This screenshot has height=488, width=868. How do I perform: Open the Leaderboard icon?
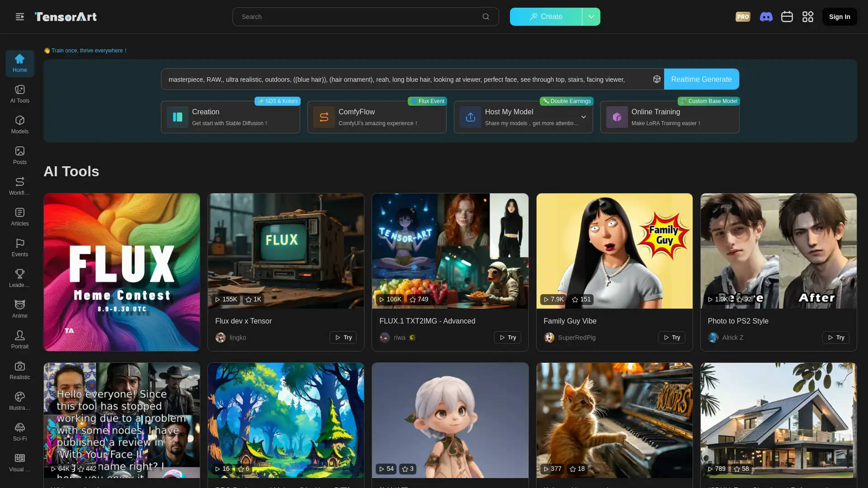pos(20,274)
